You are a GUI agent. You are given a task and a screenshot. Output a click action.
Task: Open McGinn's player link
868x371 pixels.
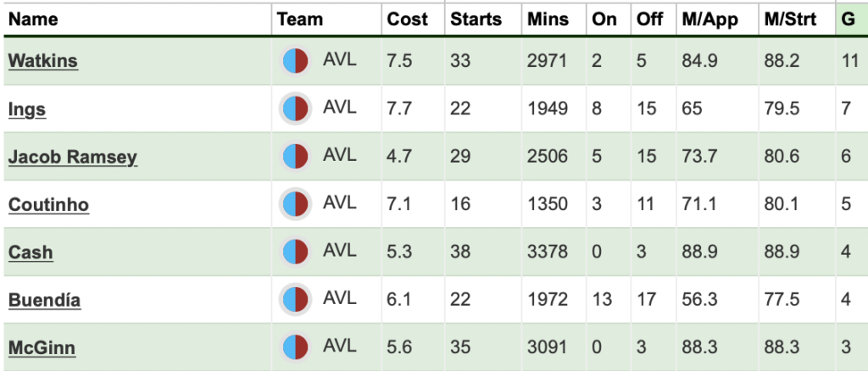point(42,348)
